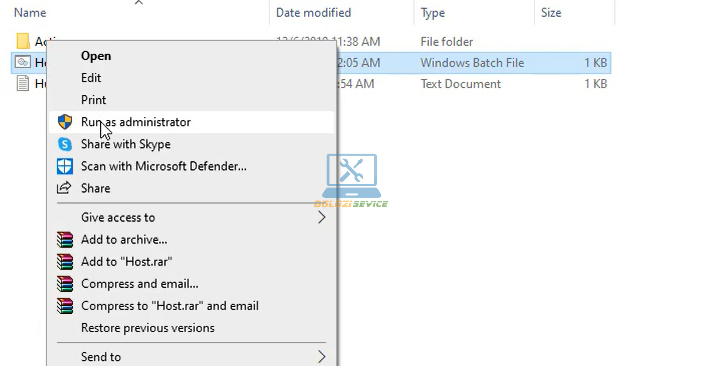Select Run as administrator

click(191, 122)
